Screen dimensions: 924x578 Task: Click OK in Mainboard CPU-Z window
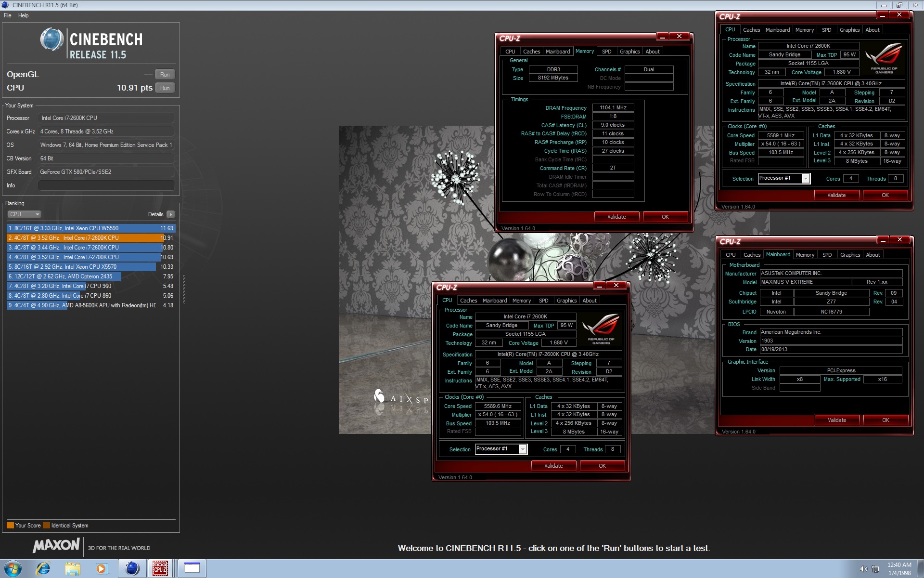point(885,420)
